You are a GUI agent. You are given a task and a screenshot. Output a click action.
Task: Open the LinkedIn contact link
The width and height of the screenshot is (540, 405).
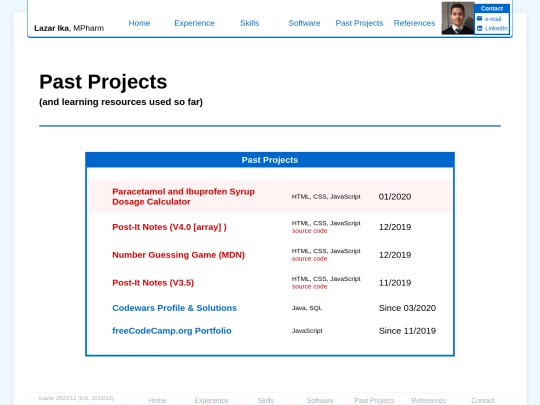coord(496,28)
